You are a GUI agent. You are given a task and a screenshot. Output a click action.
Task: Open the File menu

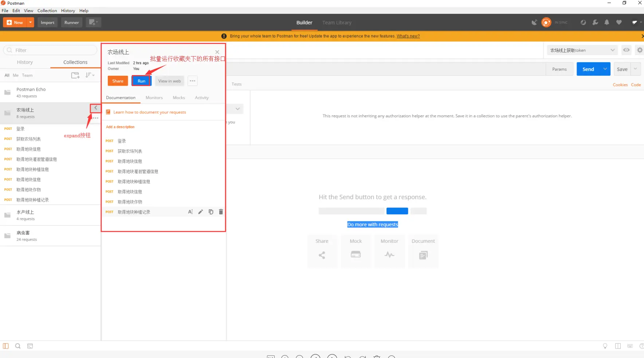click(5, 11)
